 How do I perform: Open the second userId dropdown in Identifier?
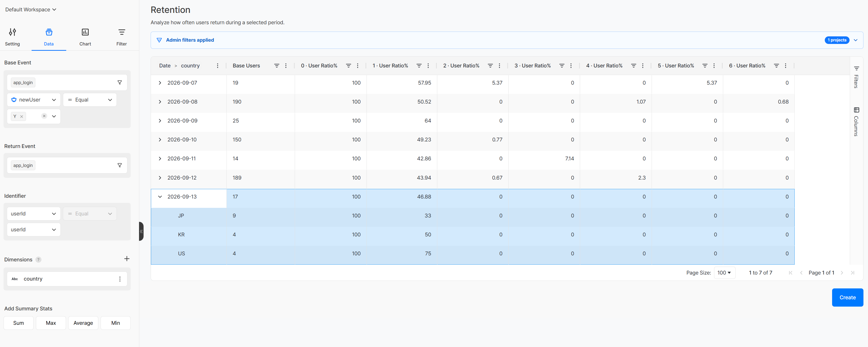(x=34, y=230)
